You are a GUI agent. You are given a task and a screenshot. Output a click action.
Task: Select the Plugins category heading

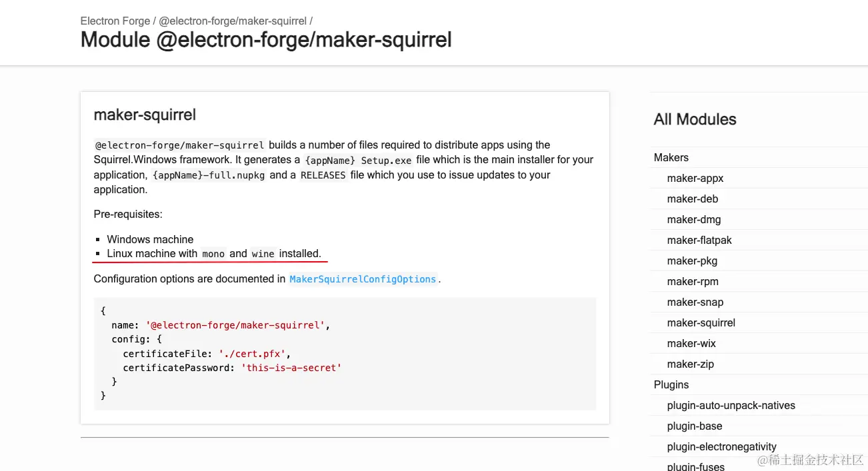[671, 385]
